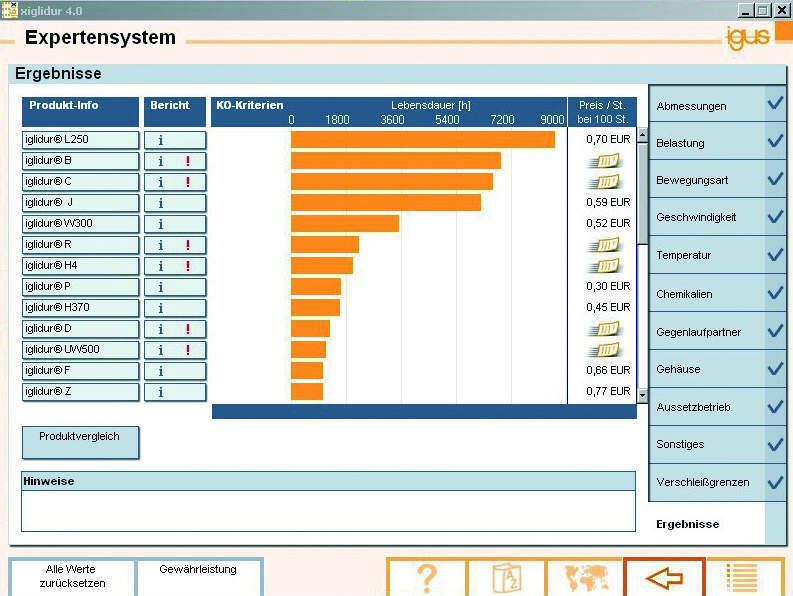The width and height of the screenshot is (793, 596).
Task: Click the Hinweise notes text area
Action: point(328,510)
